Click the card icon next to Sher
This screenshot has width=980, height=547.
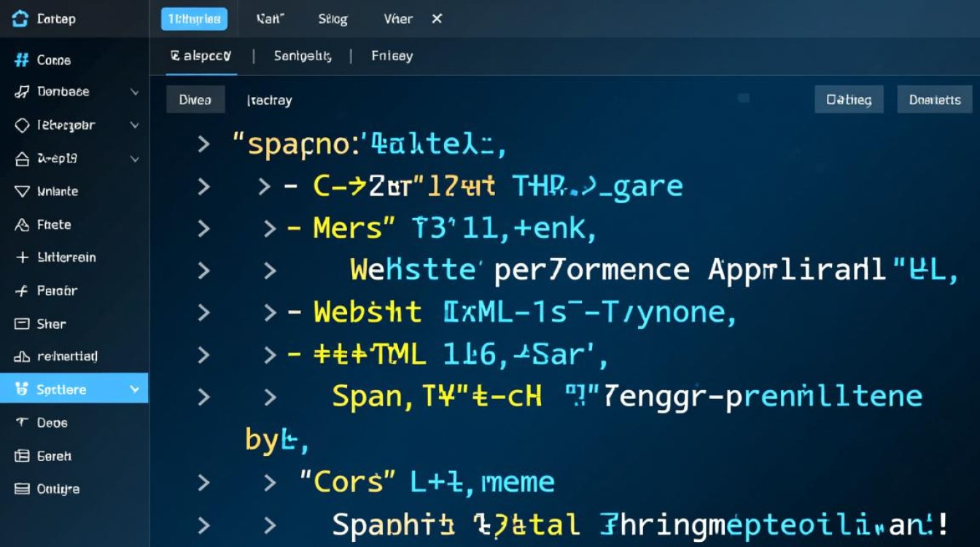point(21,324)
